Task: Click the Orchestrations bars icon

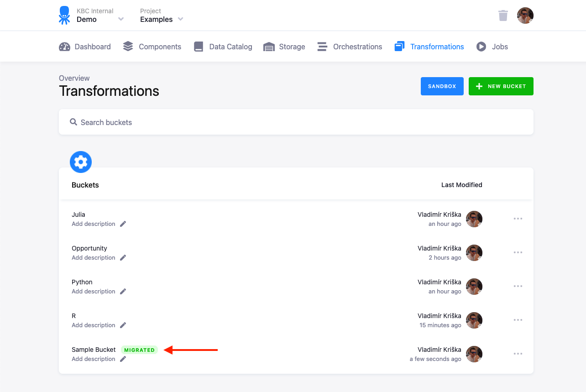Action: pos(322,47)
